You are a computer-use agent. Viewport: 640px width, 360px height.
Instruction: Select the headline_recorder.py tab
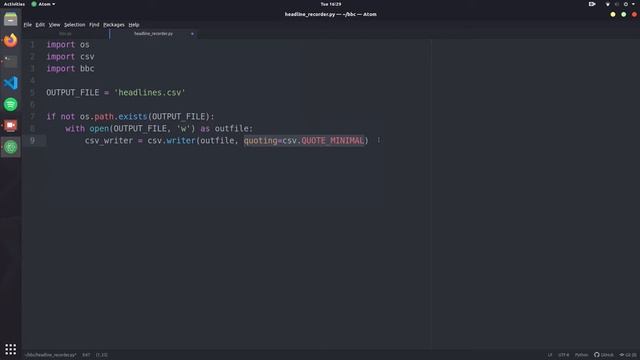click(153, 34)
